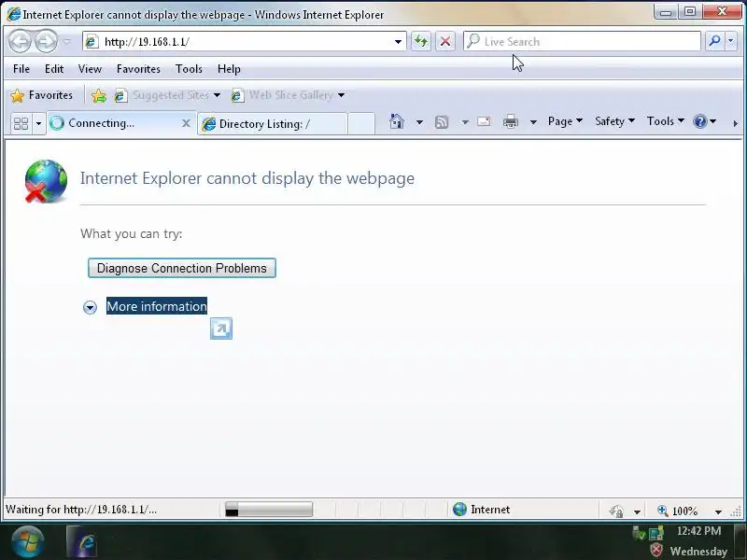Viewport: 747px width, 560px height.
Task: Click the Accelerator blue arrow icon
Action: point(221,329)
